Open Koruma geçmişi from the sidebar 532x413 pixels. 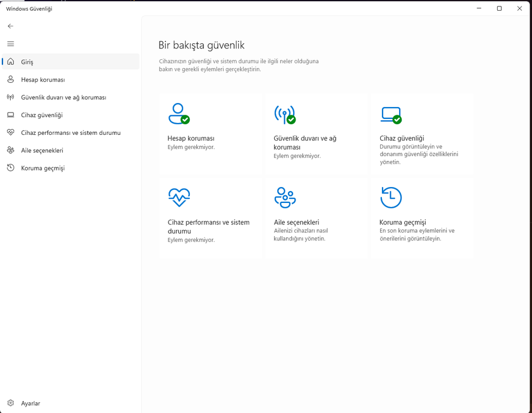point(70,168)
